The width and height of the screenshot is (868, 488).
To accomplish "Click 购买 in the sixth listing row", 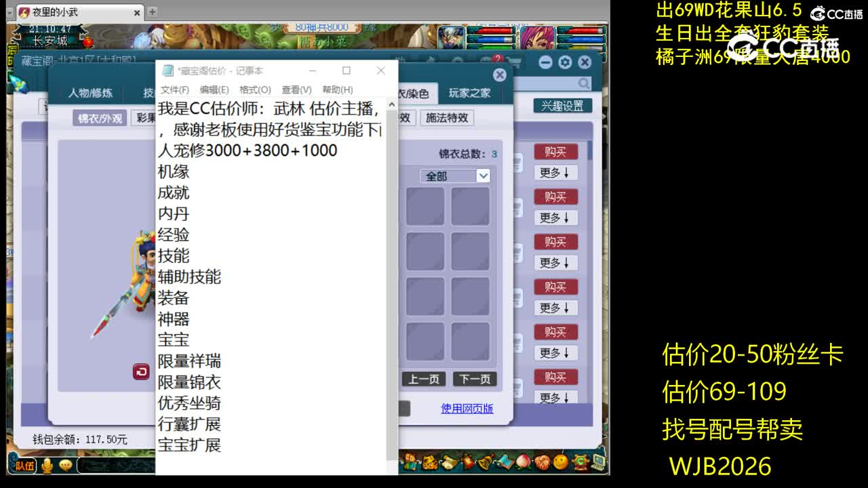I will (555, 377).
